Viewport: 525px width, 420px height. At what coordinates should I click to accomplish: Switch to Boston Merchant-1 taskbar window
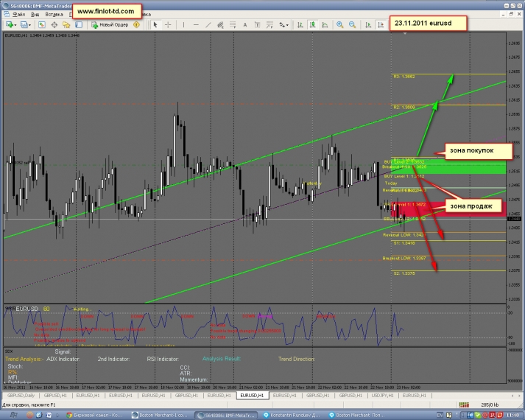click(x=160, y=416)
